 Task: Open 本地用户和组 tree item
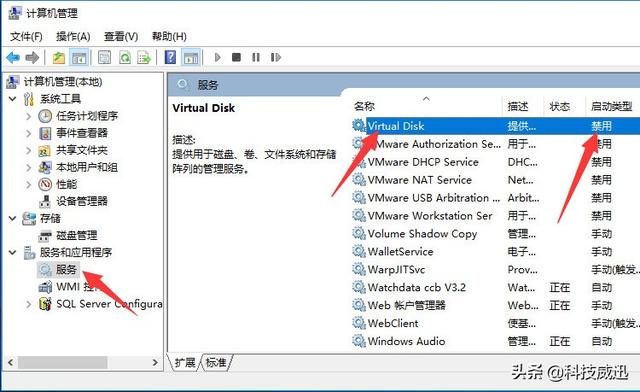(87, 167)
